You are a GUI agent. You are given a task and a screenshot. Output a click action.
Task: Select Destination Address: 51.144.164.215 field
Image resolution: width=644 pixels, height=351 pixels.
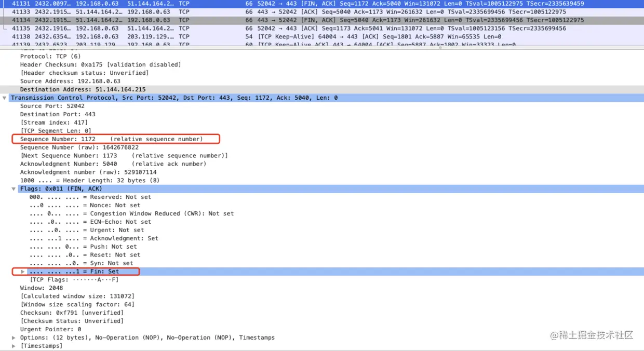coord(83,89)
